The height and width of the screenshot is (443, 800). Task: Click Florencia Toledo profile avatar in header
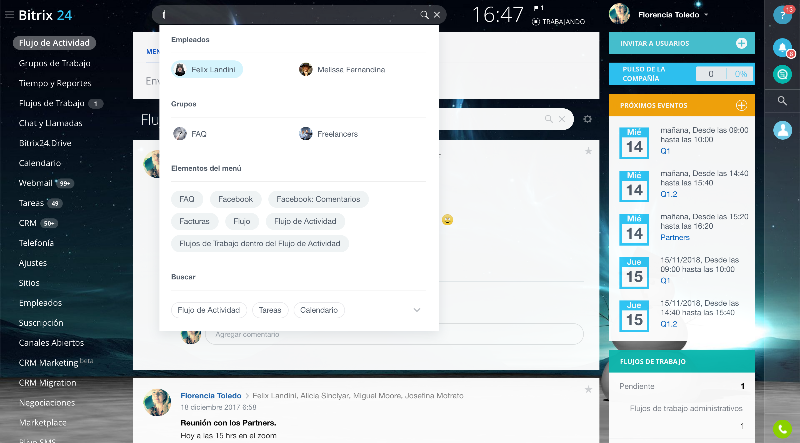tap(619, 14)
